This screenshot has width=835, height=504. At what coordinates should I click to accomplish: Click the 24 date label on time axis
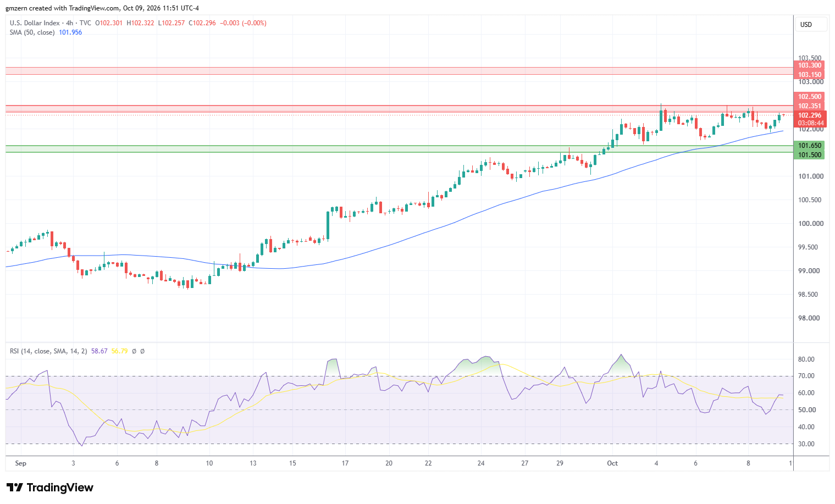pos(481,463)
